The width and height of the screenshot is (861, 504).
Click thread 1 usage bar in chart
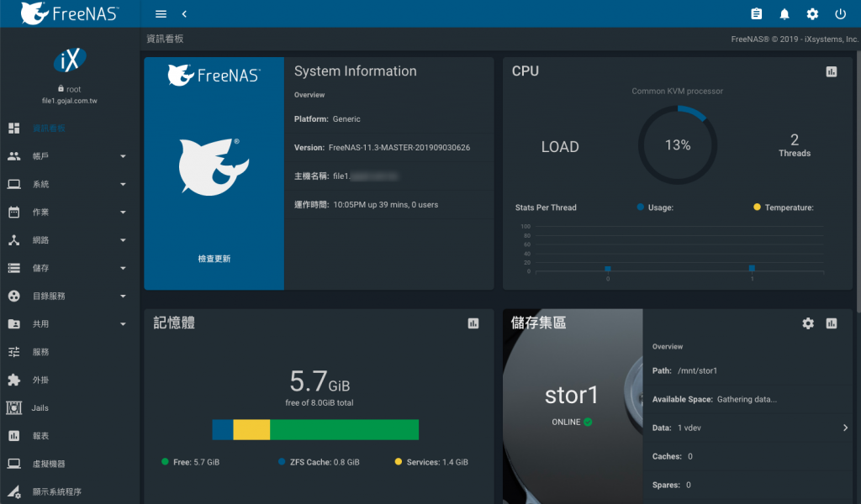pyautogui.click(x=752, y=268)
